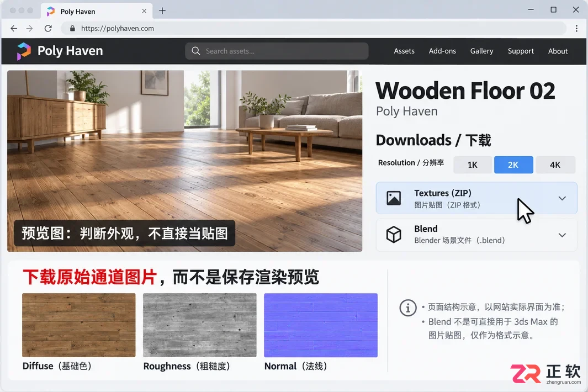Image resolution: width=588 pixels, height=392 pixels.
Task: Click 'Blender 场景文件（.blend）' subtitle
Action: click(x=459, y=240)
